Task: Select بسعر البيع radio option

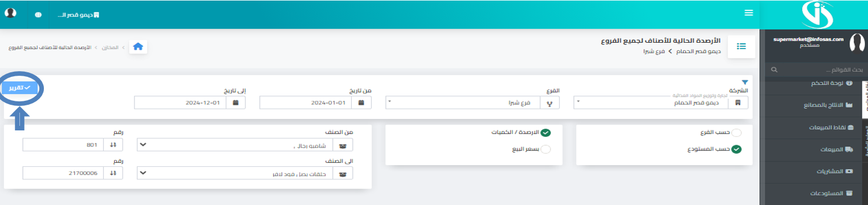Action: [x=545, y=149]
